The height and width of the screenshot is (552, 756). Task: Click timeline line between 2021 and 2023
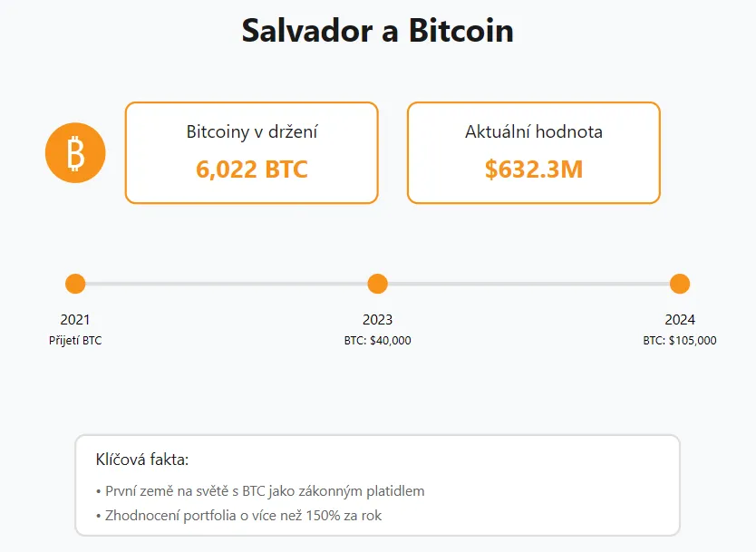click(227, 284)
